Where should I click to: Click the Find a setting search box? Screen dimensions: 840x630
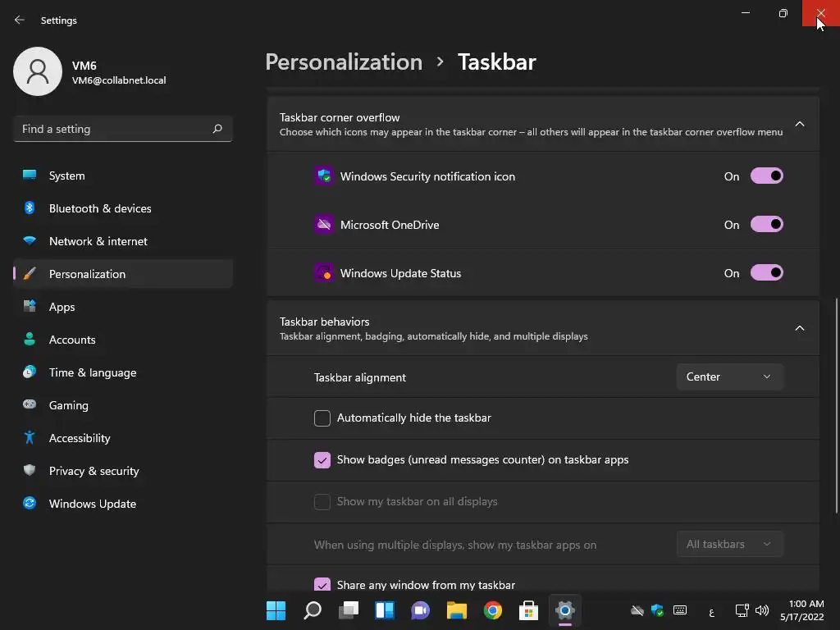123,129
